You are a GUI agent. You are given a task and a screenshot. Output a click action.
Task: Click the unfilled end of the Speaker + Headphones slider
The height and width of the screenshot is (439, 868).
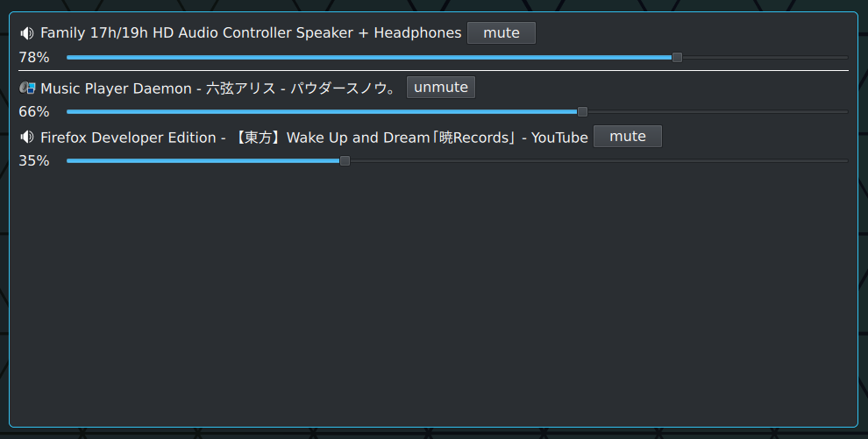click(765, 58)
